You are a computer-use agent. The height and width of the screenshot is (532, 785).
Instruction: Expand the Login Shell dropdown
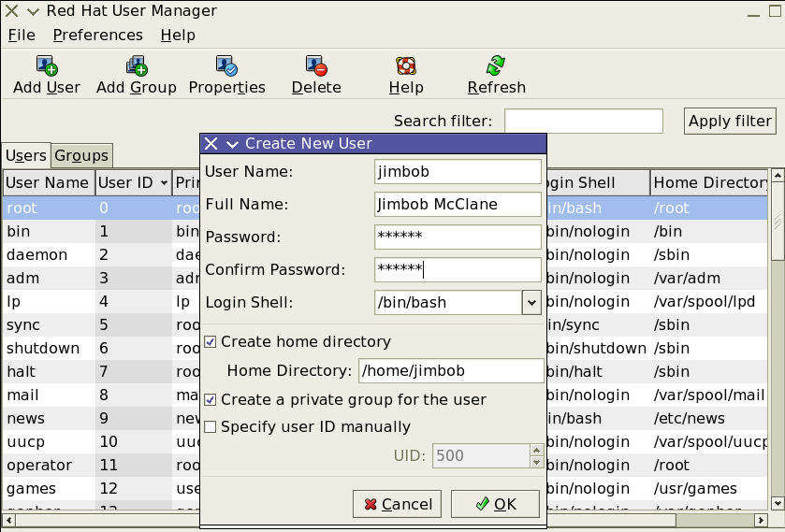[531, 303]
